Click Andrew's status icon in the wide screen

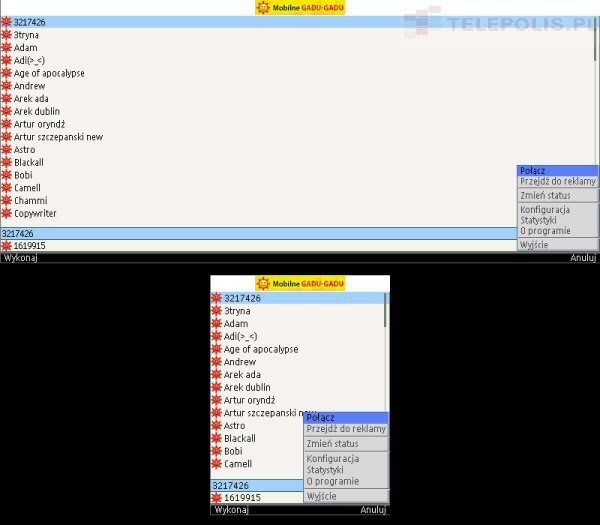[7, 86]
